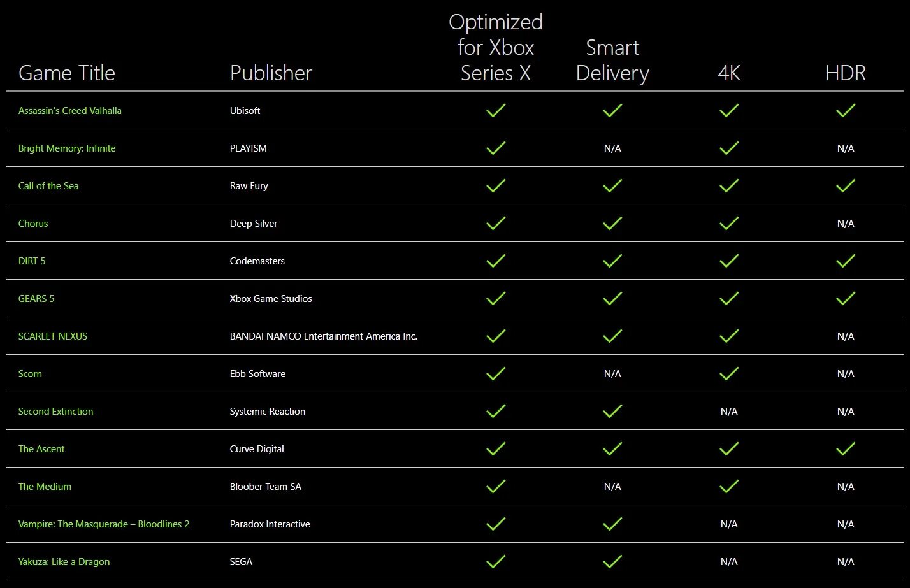Click the HDR checkmark in the DIRT 5 row
This screenshot has width=910, height=588.
point(846,261)
